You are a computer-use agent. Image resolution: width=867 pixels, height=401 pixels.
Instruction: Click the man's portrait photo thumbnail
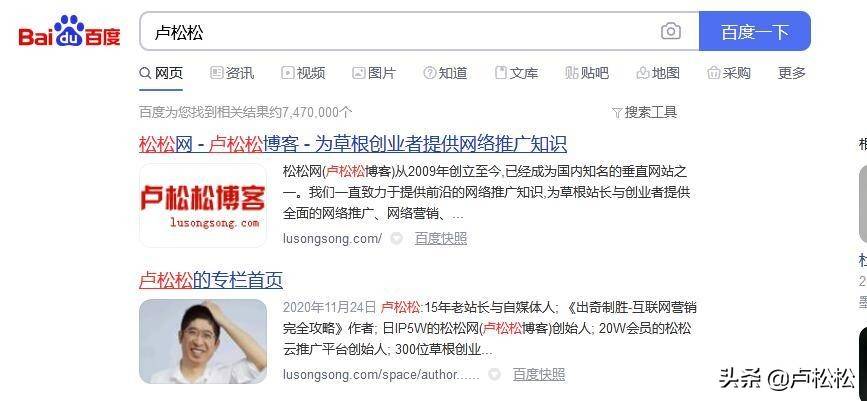pyautogui.click(x=203, y=341)
